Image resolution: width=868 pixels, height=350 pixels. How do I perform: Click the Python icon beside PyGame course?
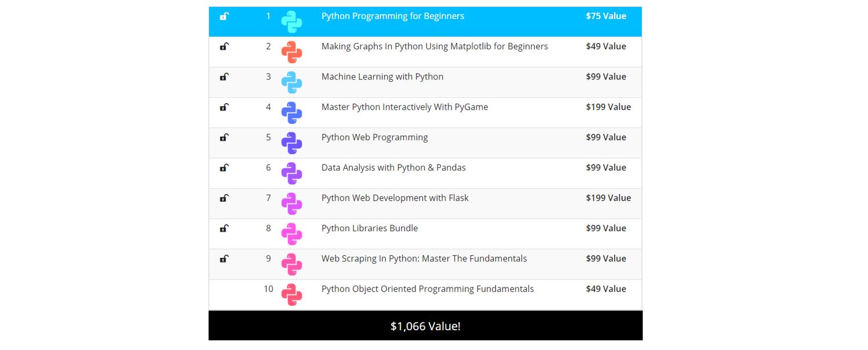(291, 112)
